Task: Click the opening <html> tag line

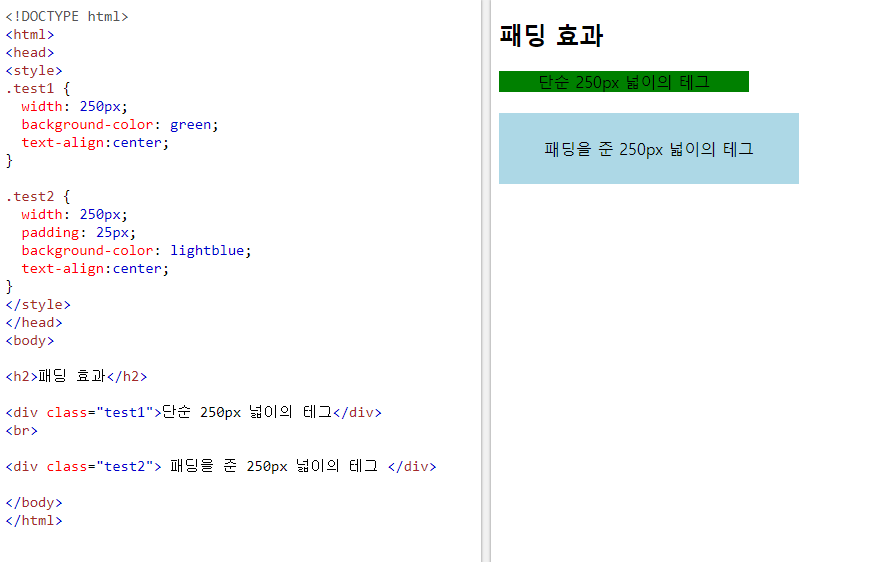Action: point(30,35)
